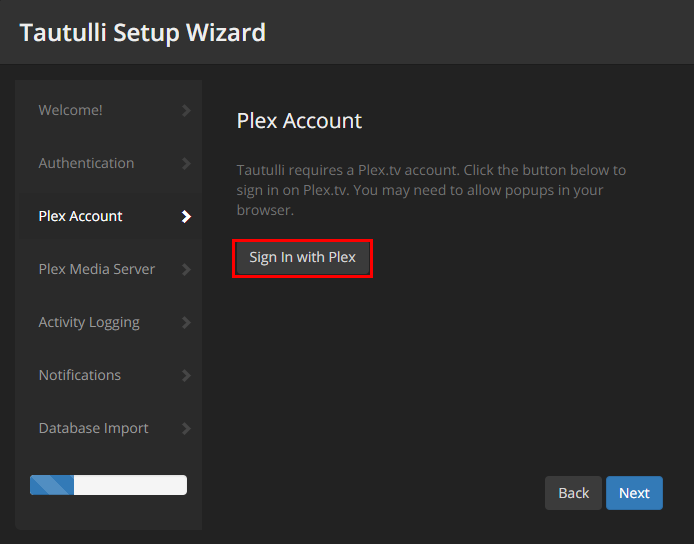
Task: Go to the Authentication step
Action: click(86, 163)
